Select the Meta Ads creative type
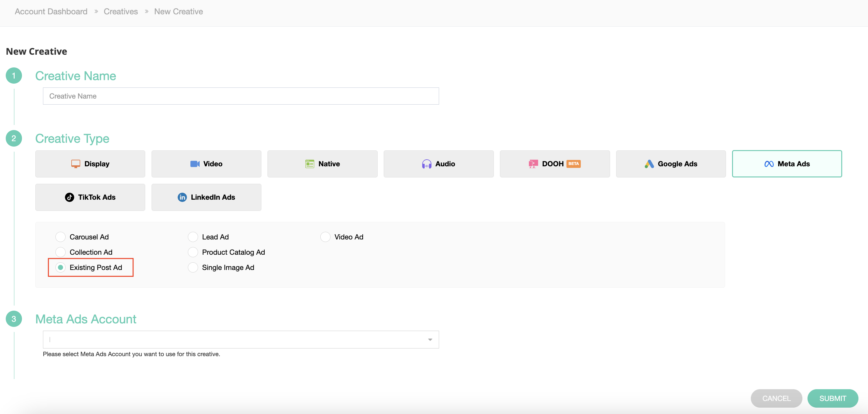 [786, 164]
